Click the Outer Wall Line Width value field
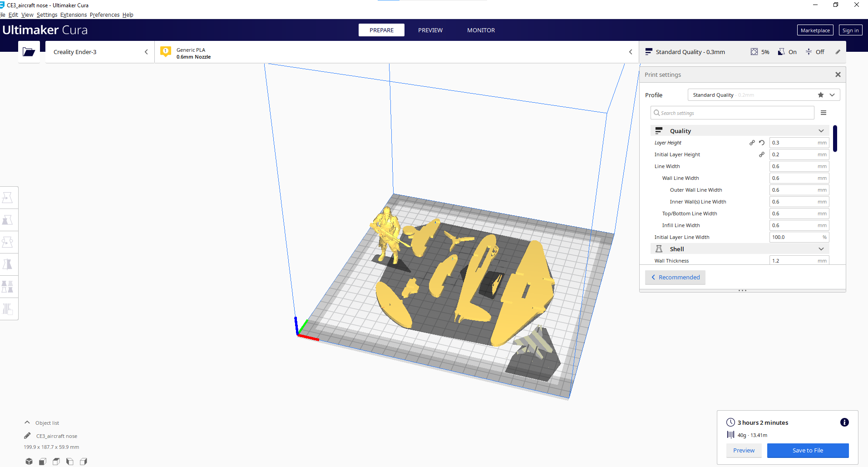The image size is (868, 467). pyautogui.click(x=799, y=190)
